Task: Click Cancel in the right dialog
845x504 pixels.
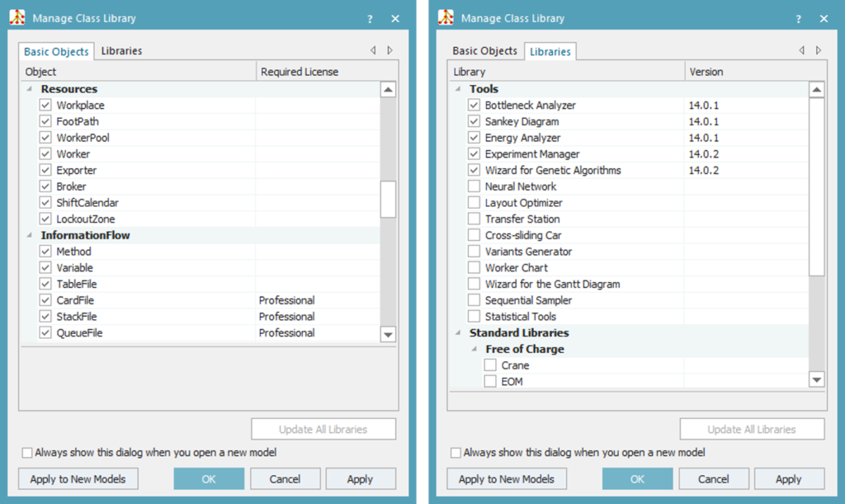Action: 714,478
